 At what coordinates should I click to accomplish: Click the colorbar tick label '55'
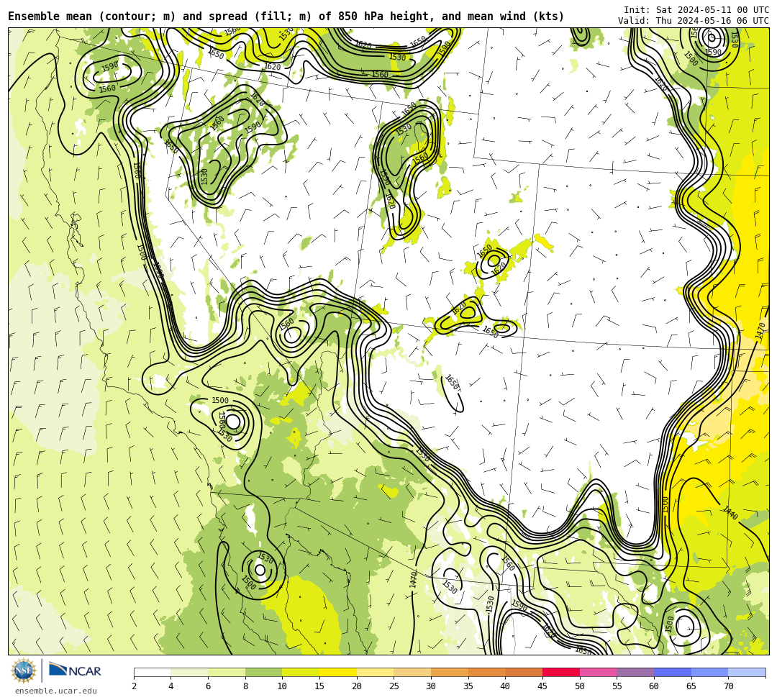point(617,686)
